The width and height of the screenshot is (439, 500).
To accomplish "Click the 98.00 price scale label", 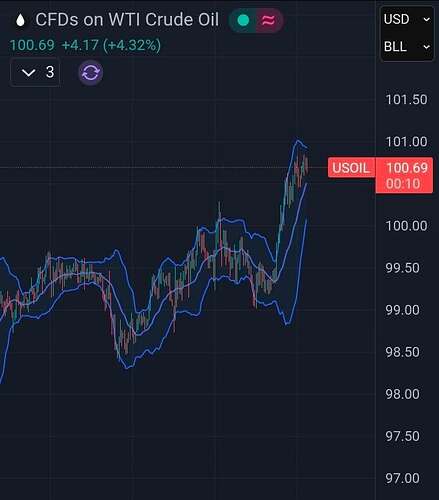I will (x=402, y=394).
